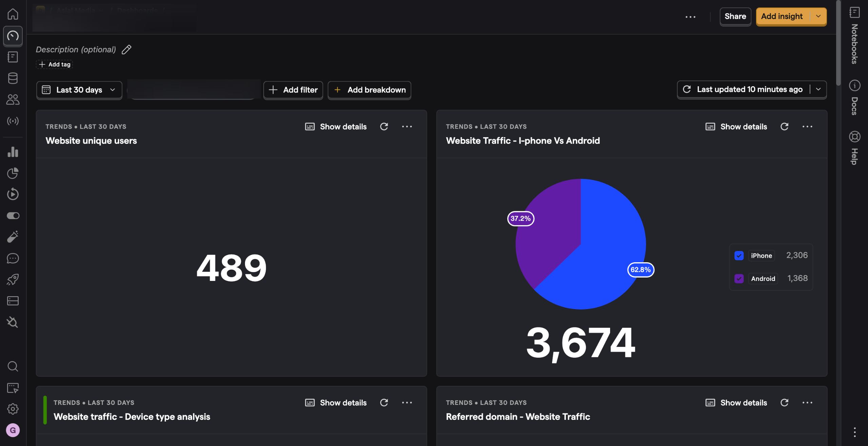Screen dimensions: 868x446
Task: Open more options on I-phone Vs Android card
Action: click(x=807, y=127)
